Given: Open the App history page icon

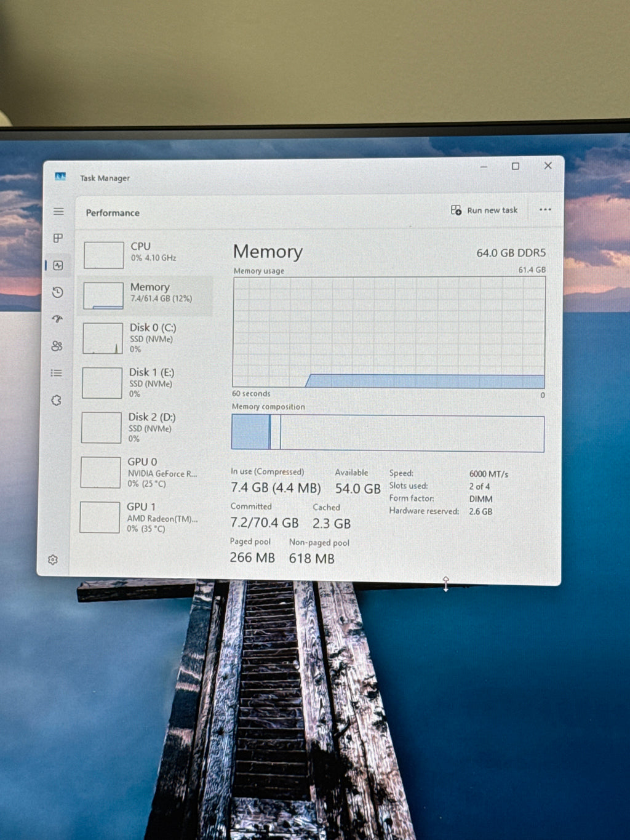Looking at the screenshot, I should (x=58, y=292).
